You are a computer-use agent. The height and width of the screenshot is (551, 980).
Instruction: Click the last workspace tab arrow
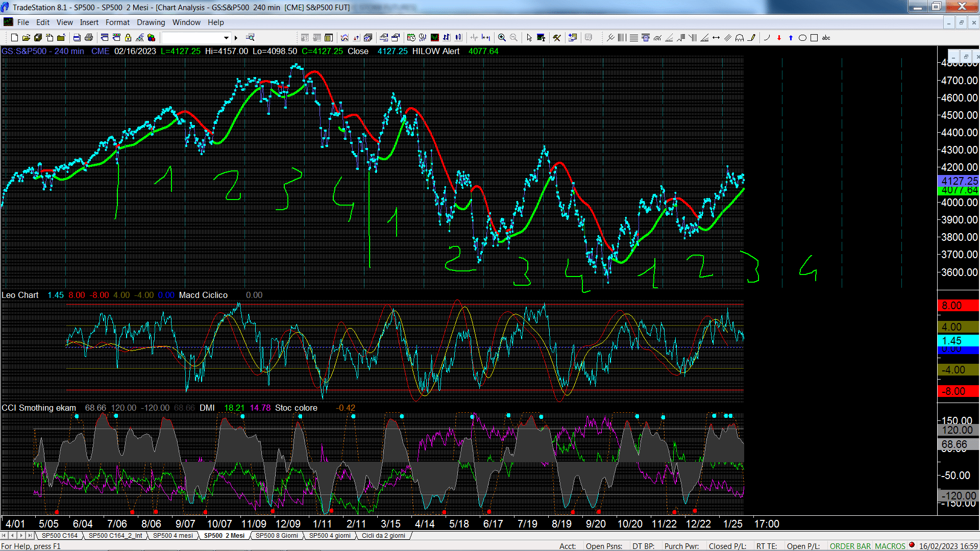[x=30, y=536]
